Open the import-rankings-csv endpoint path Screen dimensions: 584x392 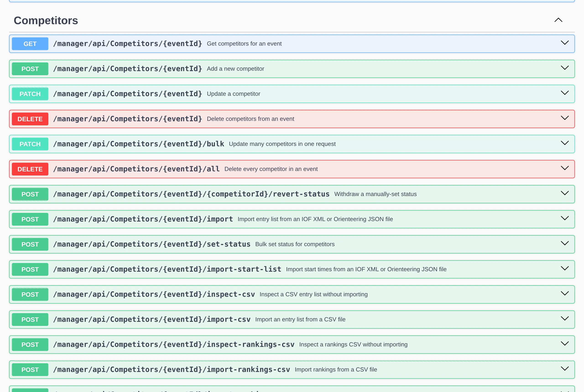172,369
